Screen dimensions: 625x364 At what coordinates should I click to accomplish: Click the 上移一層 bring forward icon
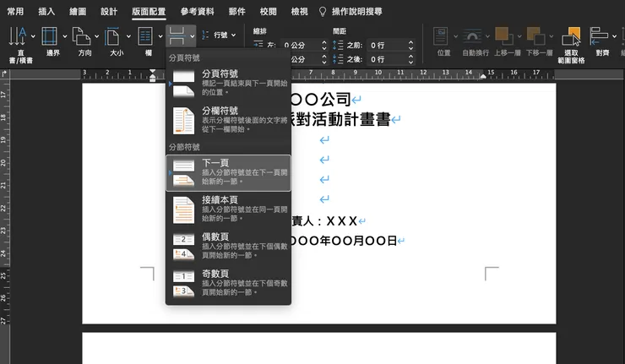tap(504, 36)
